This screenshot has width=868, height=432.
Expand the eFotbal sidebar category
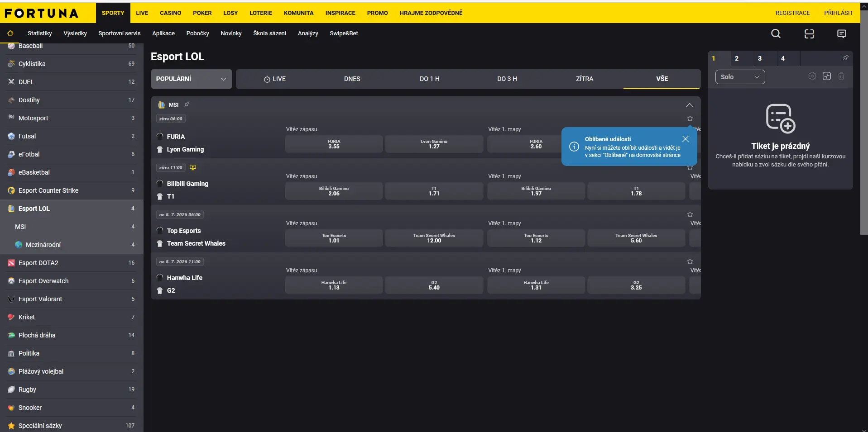coord(72,154)
